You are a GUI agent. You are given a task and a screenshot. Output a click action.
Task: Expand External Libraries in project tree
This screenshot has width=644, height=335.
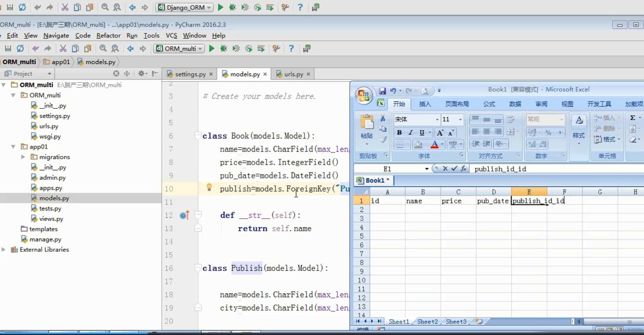point(3,249)
